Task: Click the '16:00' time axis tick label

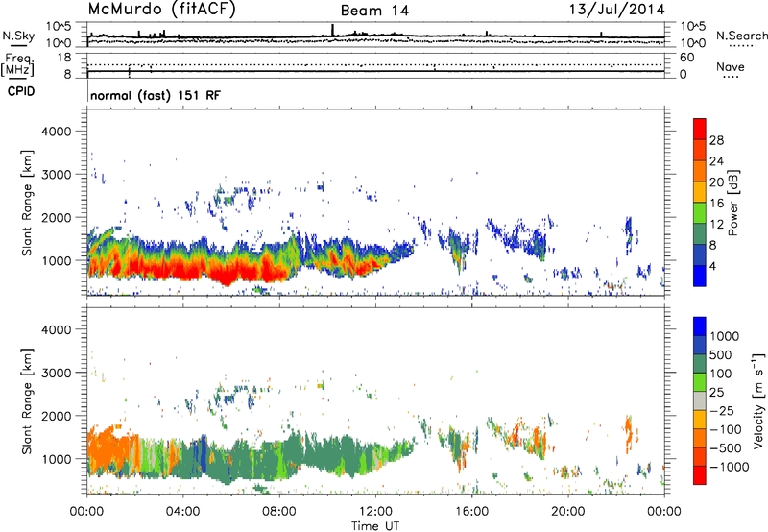Action: click(471, 512)
